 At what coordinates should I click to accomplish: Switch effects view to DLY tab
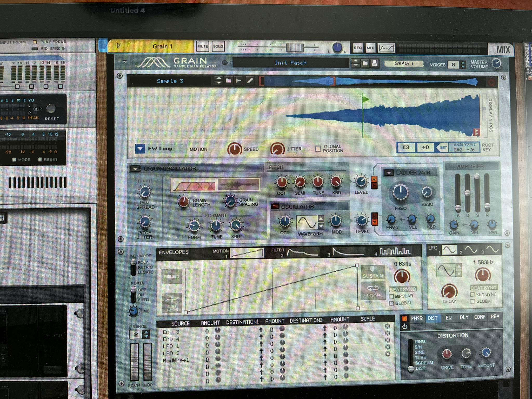464,317
